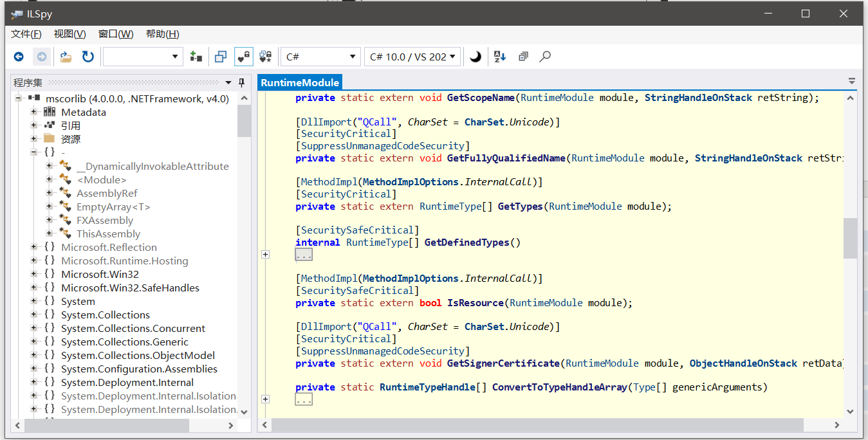Toggle the dark theme moon button
This screenshot has width=868, height=440.
475,57
